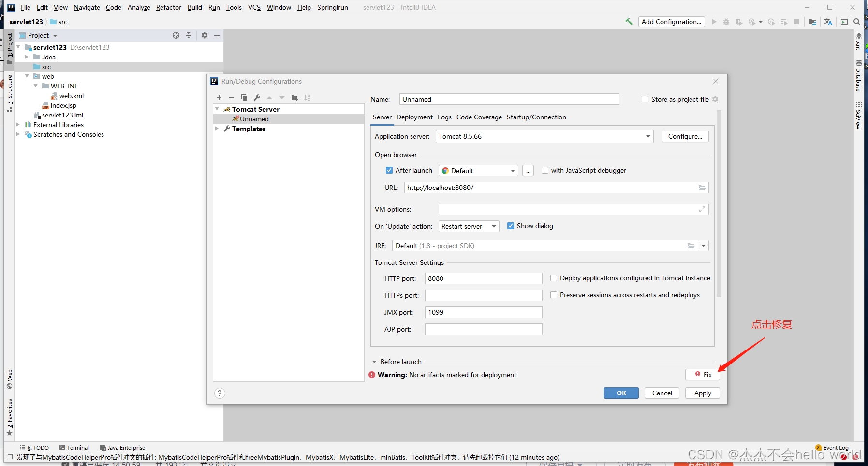Click the Debug bug icon in toolbar
This screenshot has height=466, width=868.
pos(726,22)
